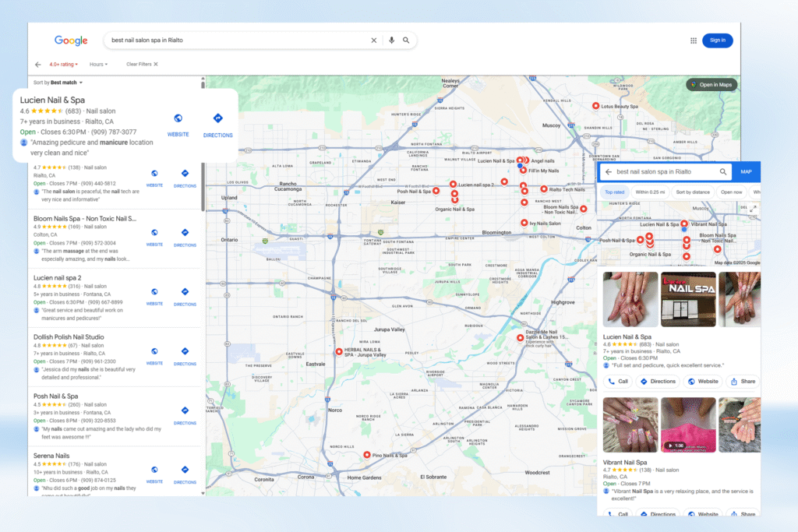Click the Sign in button
798x532 pixels.
(718, 41)
